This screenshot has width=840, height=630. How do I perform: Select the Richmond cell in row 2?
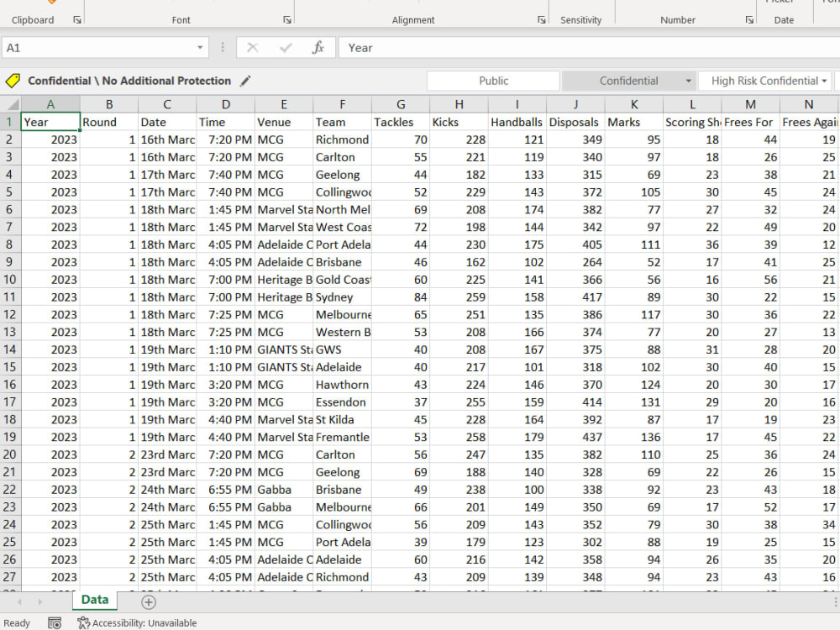tap(343, 139)
